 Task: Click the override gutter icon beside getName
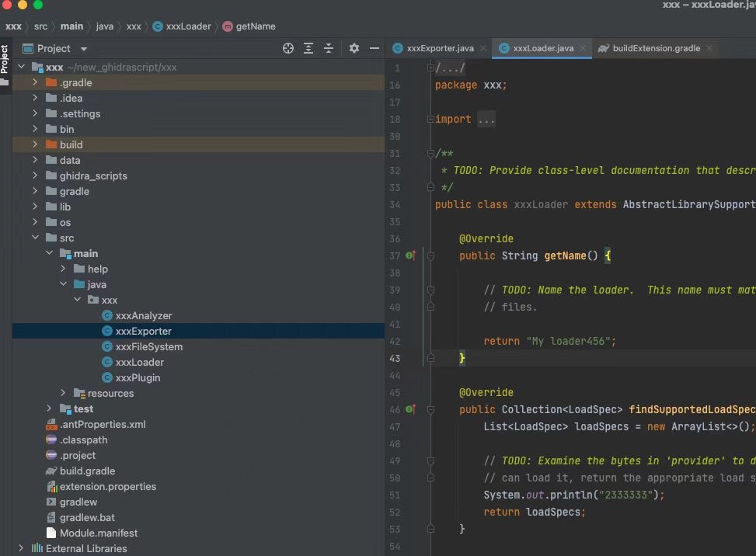(411, 255)
